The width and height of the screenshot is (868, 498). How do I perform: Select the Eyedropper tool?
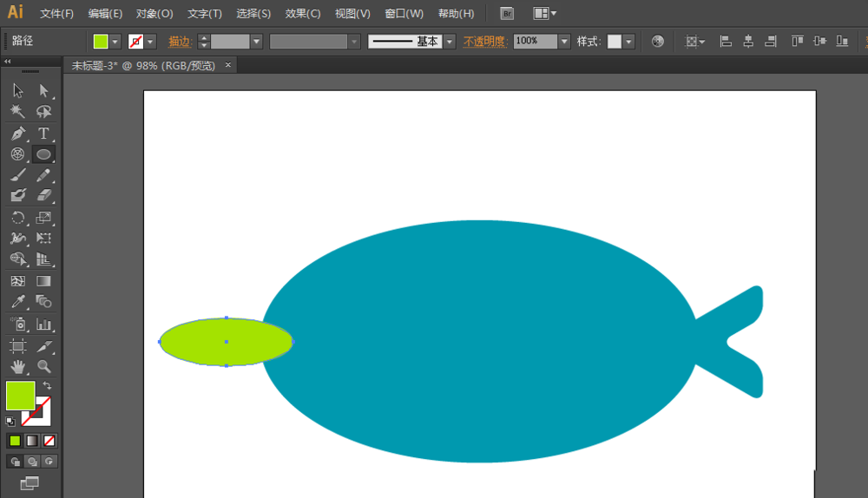pos(18,302)
